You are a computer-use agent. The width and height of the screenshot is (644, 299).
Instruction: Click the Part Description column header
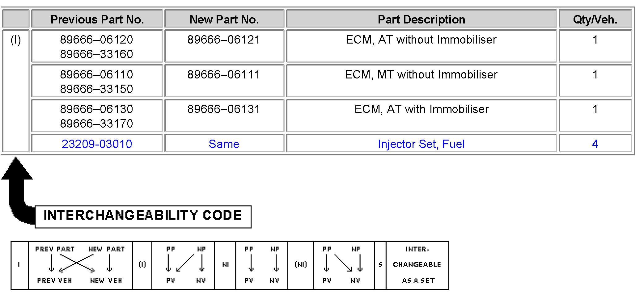421,19
